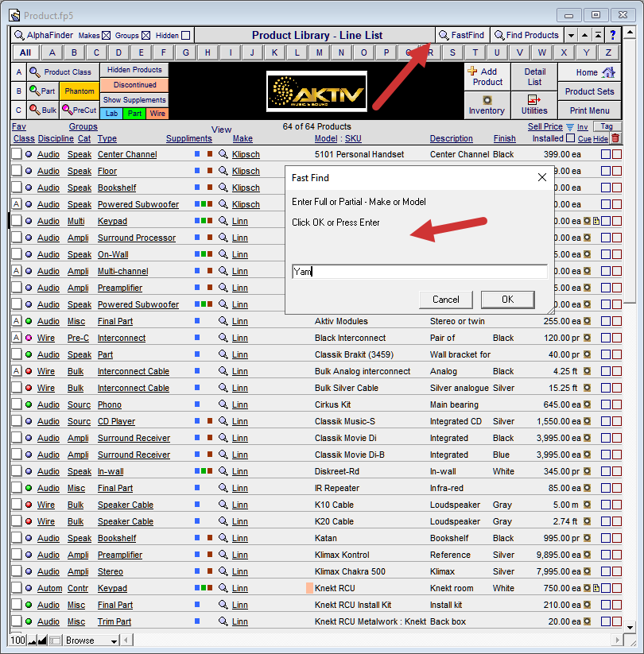Open Product Sets

[589, 91]
